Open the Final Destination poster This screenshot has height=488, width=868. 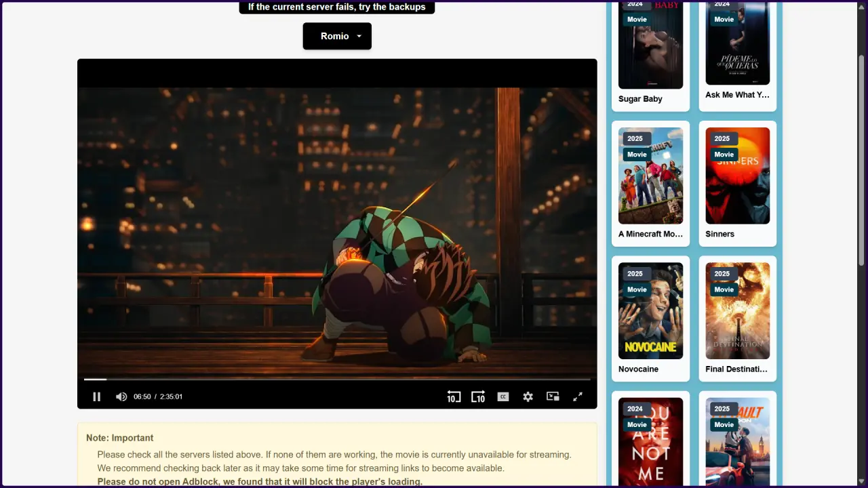point(737,310)
